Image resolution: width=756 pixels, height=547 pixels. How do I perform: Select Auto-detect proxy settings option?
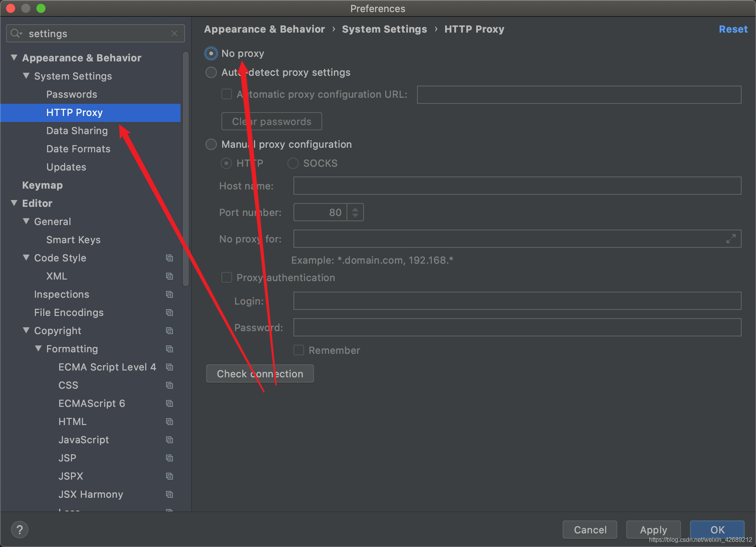pos(211,72)
